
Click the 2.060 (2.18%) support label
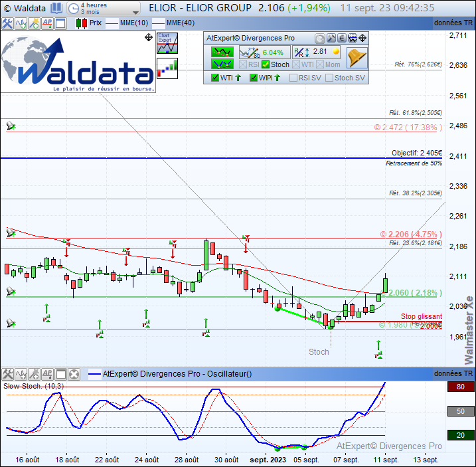point(412,293)
